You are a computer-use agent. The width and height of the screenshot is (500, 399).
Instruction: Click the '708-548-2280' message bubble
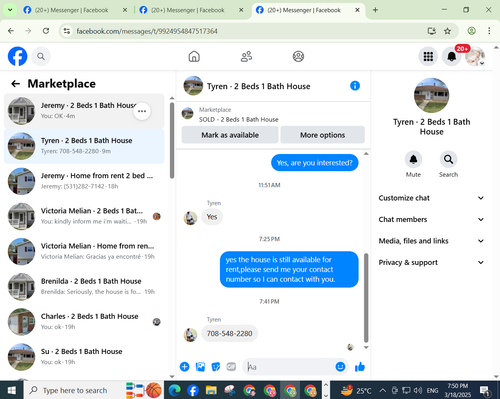[229, 333]
